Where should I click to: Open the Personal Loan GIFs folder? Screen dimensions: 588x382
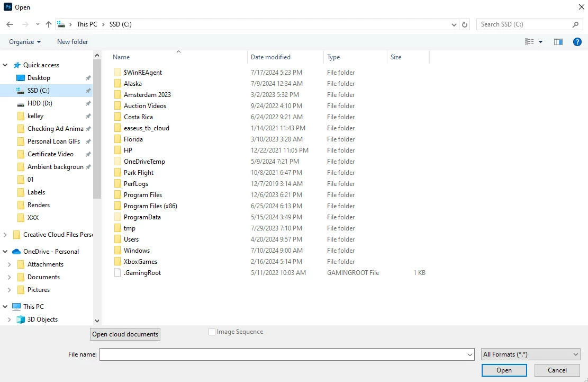point(53,141)
